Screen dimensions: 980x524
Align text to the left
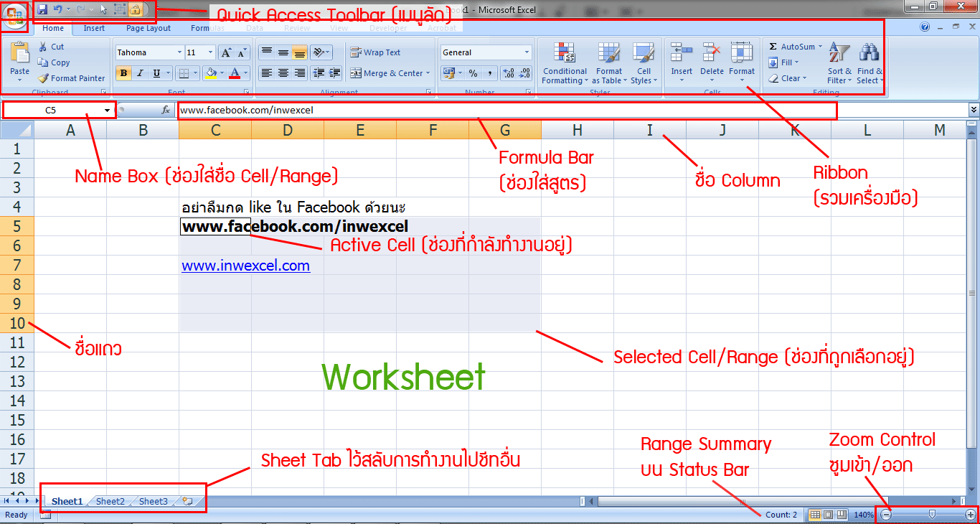(267, 73)
